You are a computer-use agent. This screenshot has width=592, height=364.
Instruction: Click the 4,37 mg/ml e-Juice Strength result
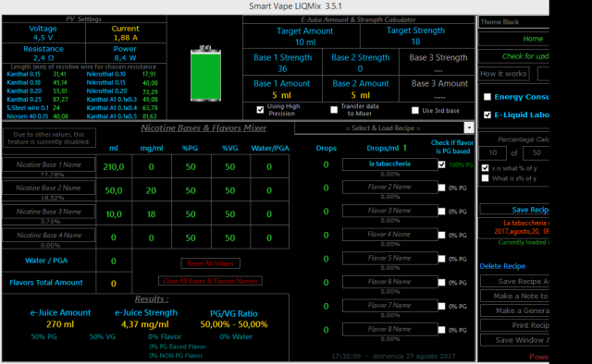(x=145, y=324)
